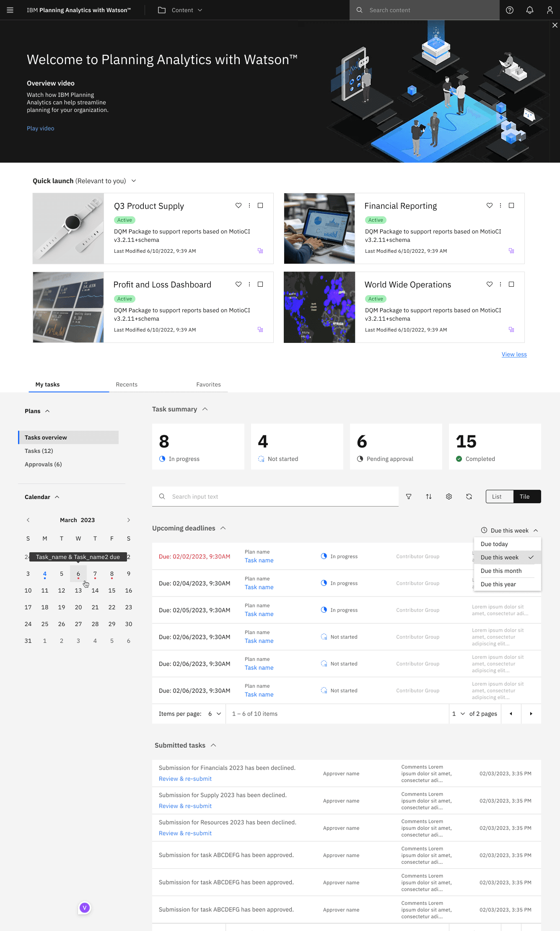Open overflow menu on Profit and Loss Dashboard

click(249, 284)
